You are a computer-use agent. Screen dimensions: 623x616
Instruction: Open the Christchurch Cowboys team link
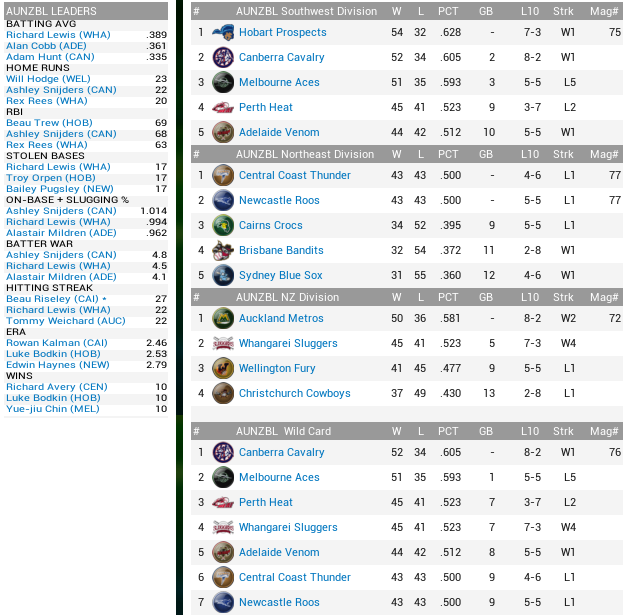(294, 393)
